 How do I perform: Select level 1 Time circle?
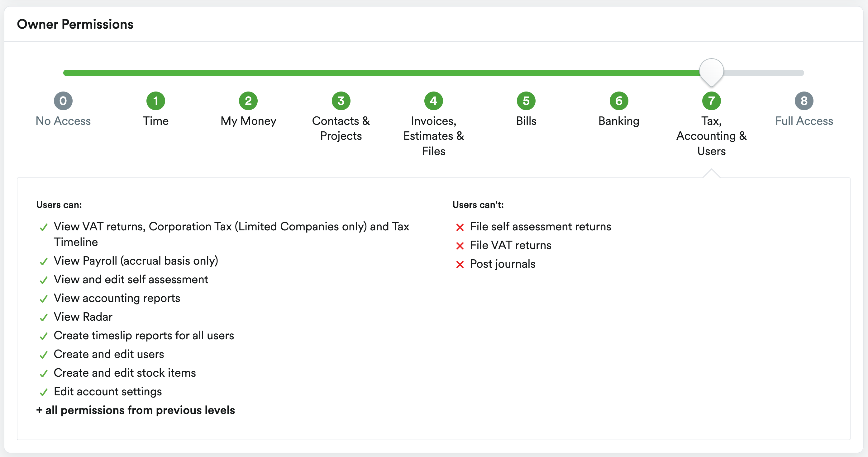coord(156,101)
